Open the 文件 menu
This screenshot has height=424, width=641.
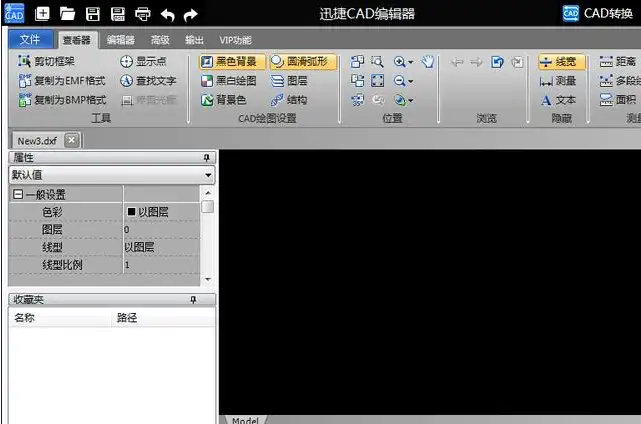[30, 39]
